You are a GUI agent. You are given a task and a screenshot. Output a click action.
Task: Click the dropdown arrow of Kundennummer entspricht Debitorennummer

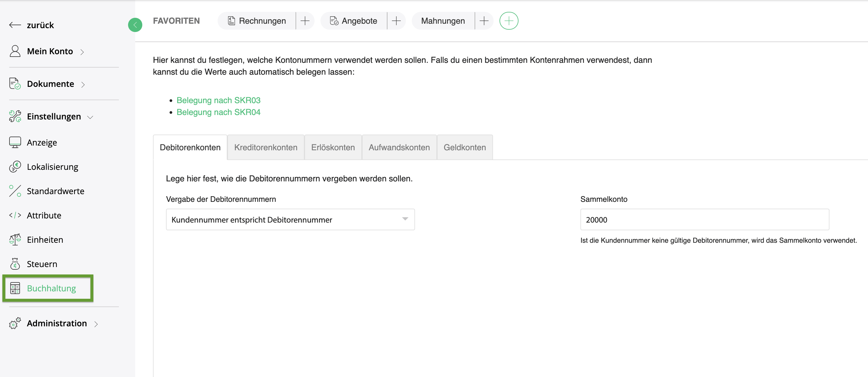tap(405, 219)
